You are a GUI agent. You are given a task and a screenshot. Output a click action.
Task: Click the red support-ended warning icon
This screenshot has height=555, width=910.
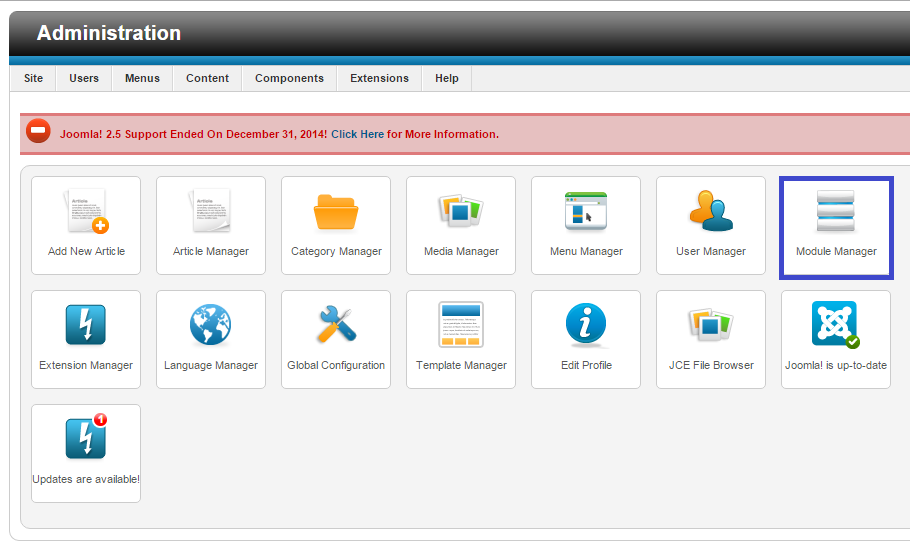point(38,131)
